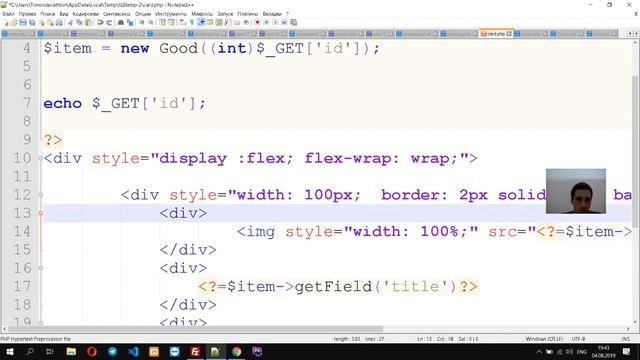This screenshot has width=640, height=360.
Task: Click the 'getField' text on line 17
Action: tap(333, 287)
